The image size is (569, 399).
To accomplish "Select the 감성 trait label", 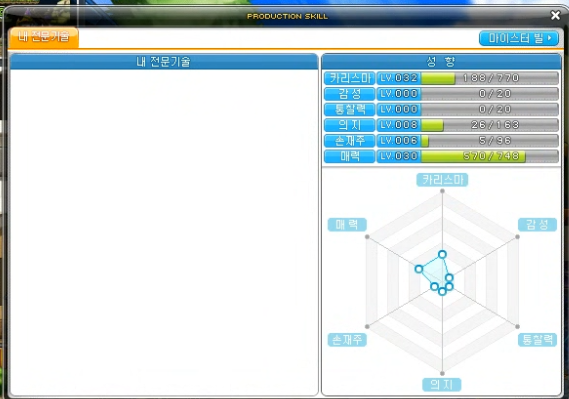I will [x=349, y=94].
